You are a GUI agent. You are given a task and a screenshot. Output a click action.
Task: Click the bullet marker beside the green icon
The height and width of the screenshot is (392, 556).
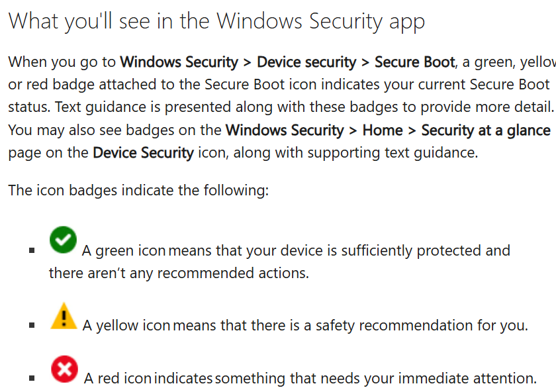[31, 252]
